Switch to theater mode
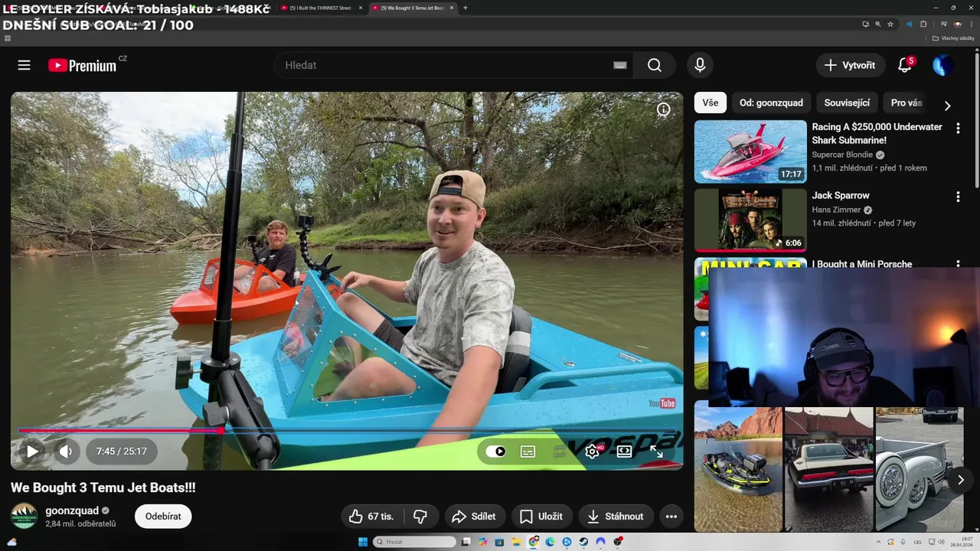The height and width of the screenshot is (551, 980). [624, 452]
